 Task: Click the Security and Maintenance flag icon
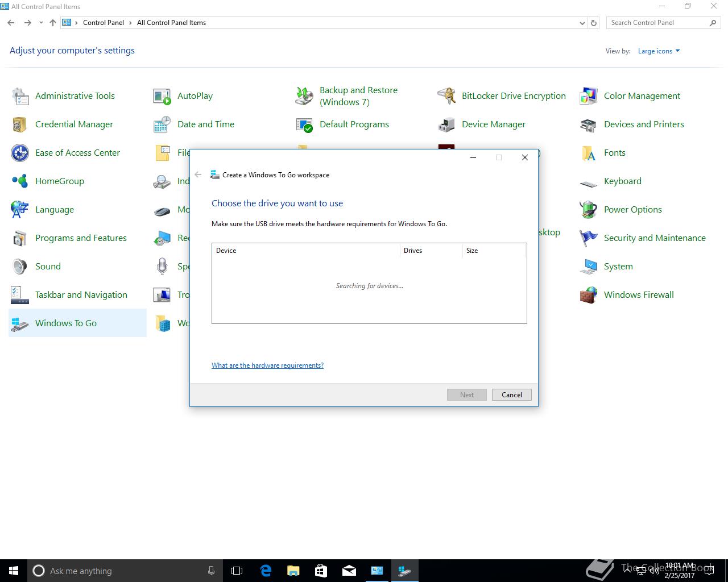coord(589,238)
